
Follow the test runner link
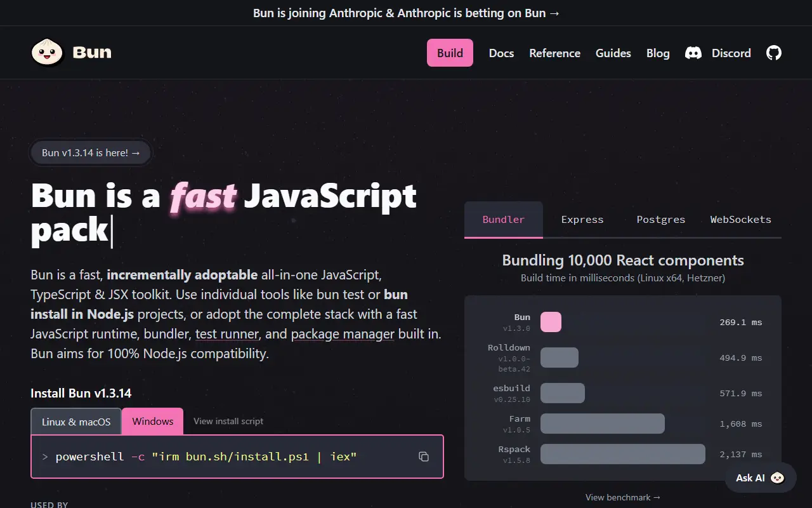coord(227,334)
